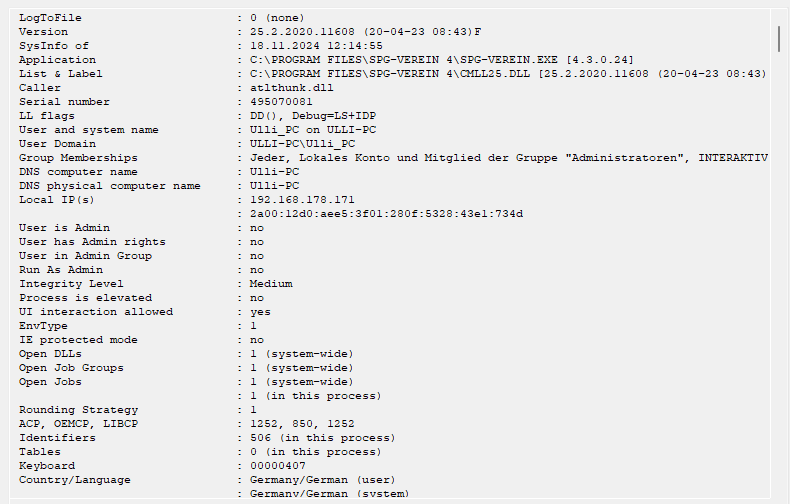Click the vertical scrollbar thumb
The width and height of the screenshot is (790, 504).
[x=779, y=38]
